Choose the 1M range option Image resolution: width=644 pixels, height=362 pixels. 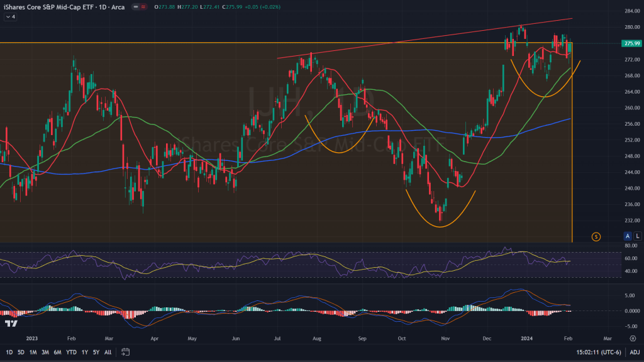click(x=33, y=352)
